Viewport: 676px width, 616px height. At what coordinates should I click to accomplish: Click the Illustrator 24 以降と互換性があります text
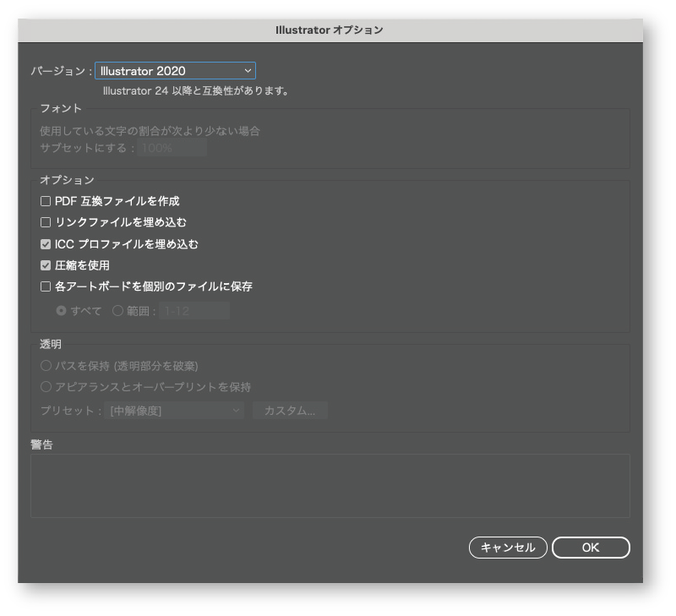(195, 91)
